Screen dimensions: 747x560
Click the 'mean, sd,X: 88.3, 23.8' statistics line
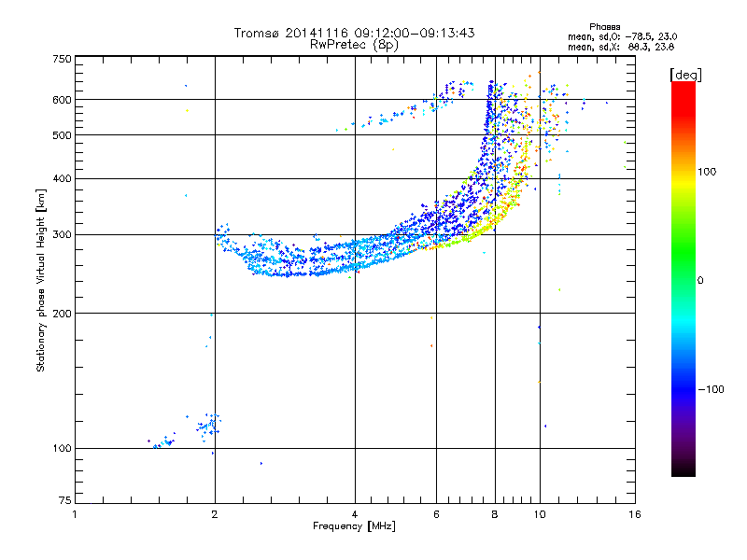pos(621,47)
